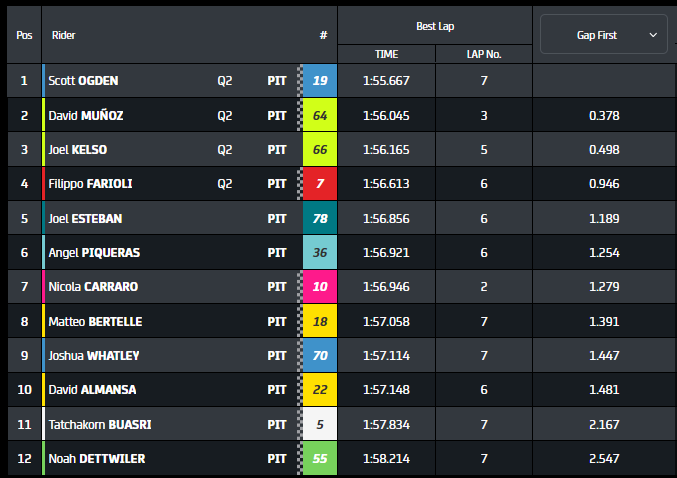Click the TIME column header
The width and height of the screenshot is (677, 478).
pos(387,54)
